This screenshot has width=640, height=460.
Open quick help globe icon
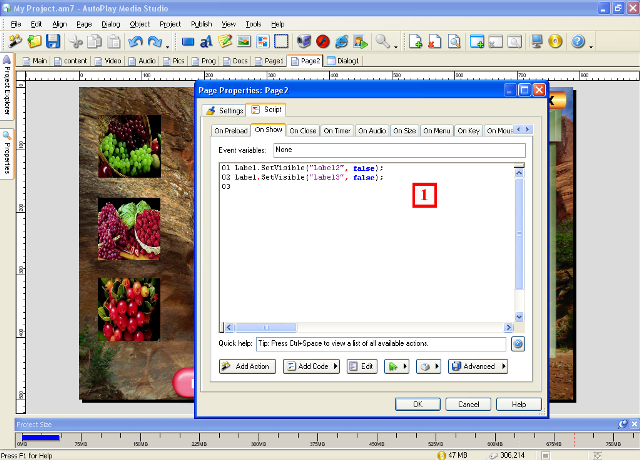[x=518, y=343]
